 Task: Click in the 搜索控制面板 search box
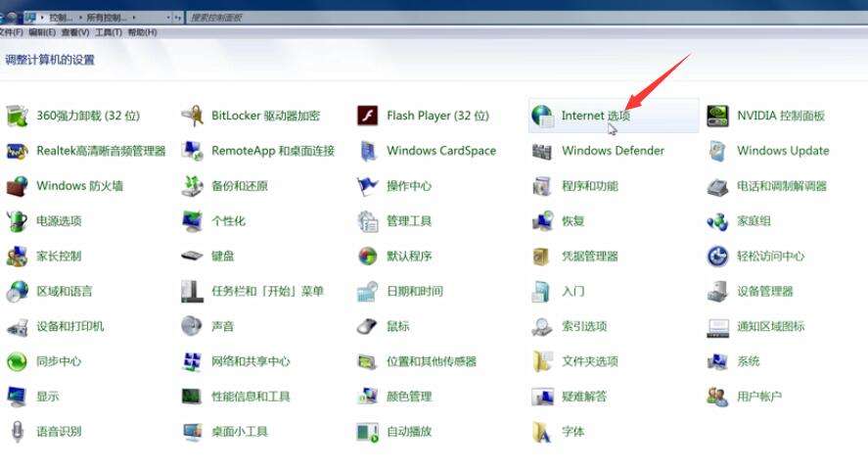click(x=525, y=18)
